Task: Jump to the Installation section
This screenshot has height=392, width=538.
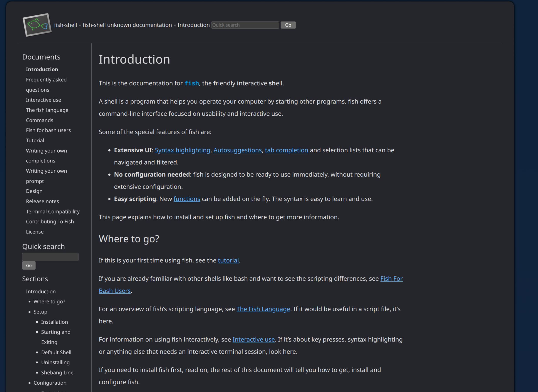Action: [x=54, y=322]
